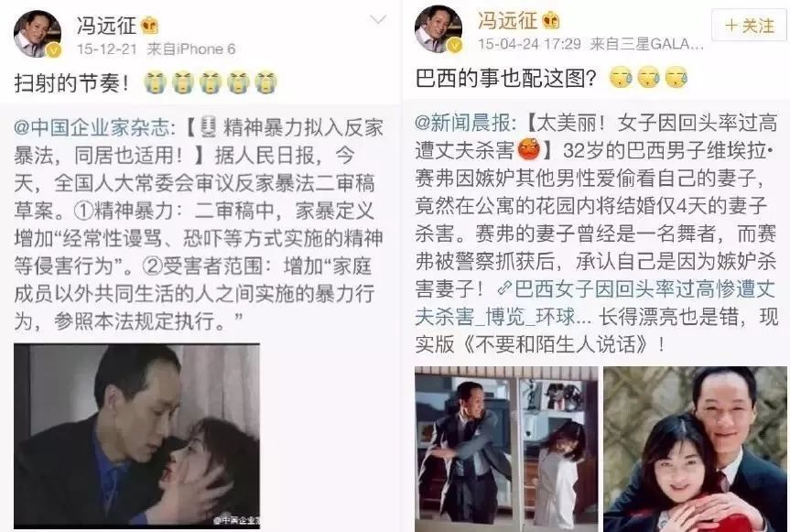This screenshot has width=790, height=532.
Task: Open 巴西女子因回头率过高惨遭丈夫杀害 article link
Action: tap(595, 303)
